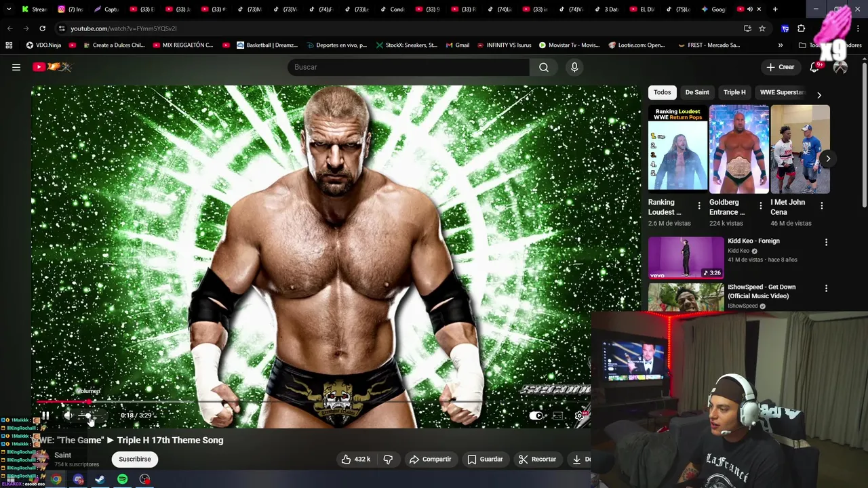Click the search magnifier button
868x488 pixels.
544,67
